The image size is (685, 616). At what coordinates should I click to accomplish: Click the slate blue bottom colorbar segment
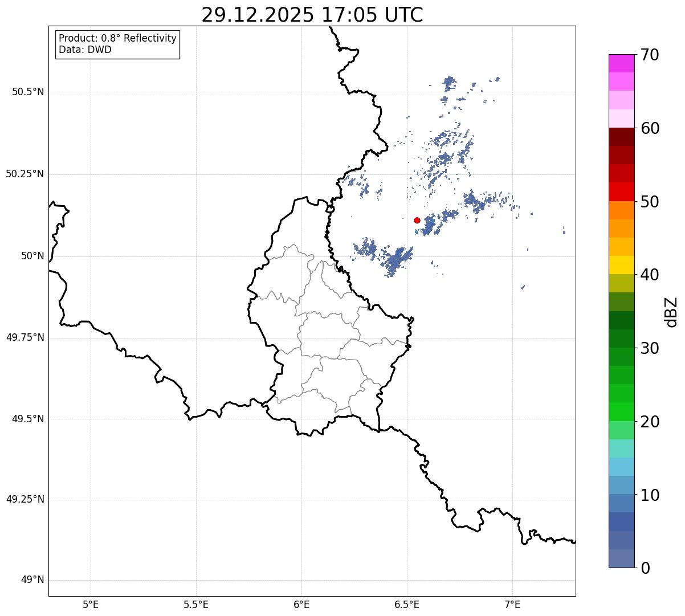click(622, 558)
